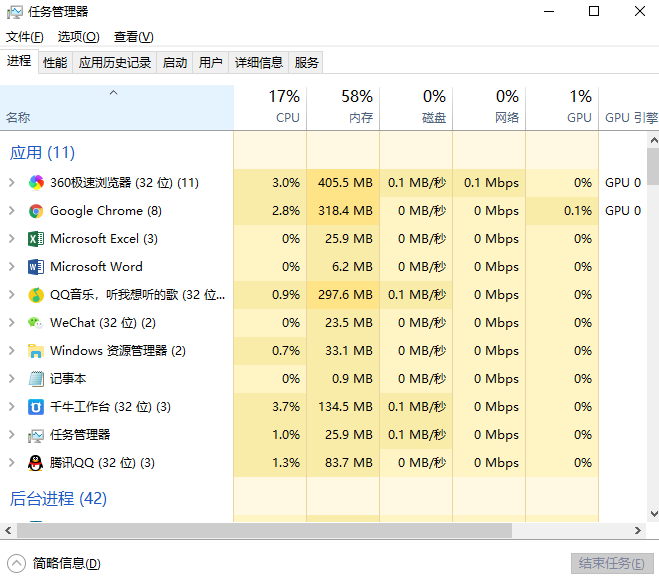Click the Task Manager title bar icon
The height and width of the screenshot is (585, 659).
(x=15, y=12)
